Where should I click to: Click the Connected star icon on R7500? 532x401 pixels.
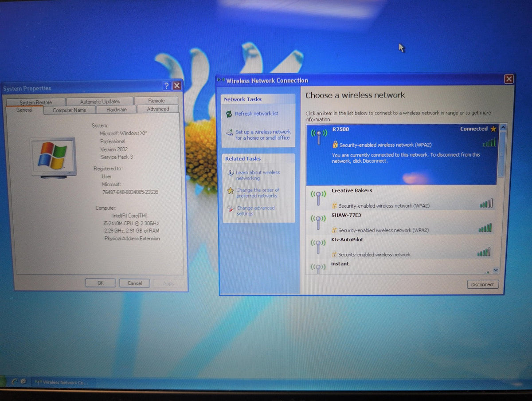coord(493,129)
